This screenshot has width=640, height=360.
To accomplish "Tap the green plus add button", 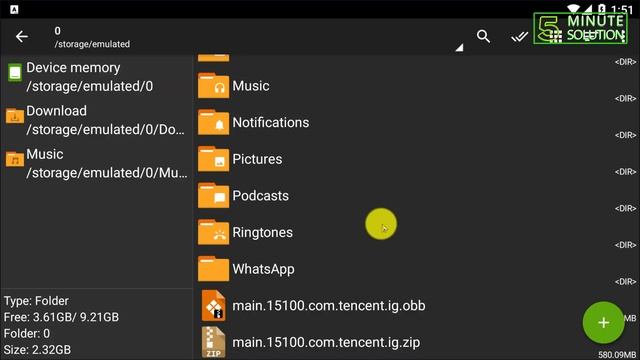I will pyautogui.click(x=603, y=322).
